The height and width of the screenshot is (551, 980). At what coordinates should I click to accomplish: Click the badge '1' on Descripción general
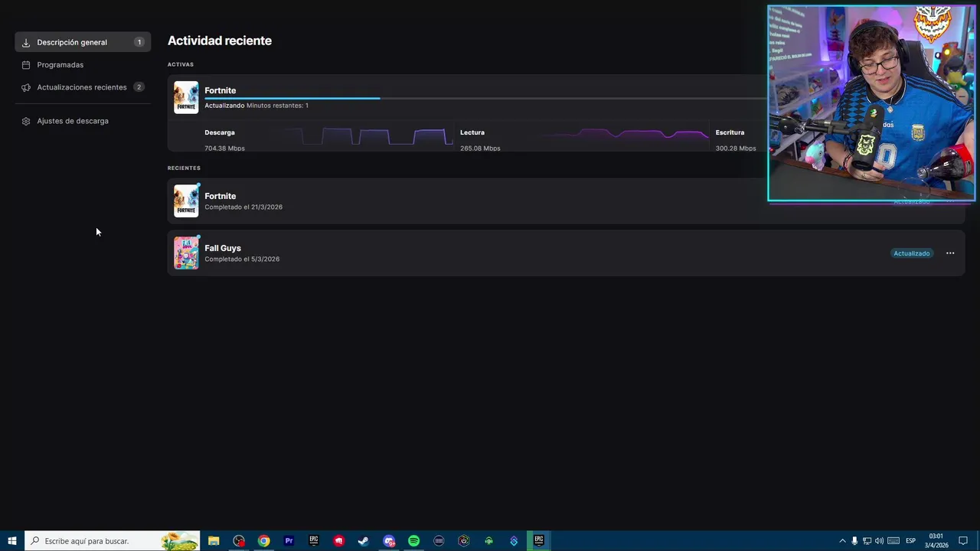(139, 42)
